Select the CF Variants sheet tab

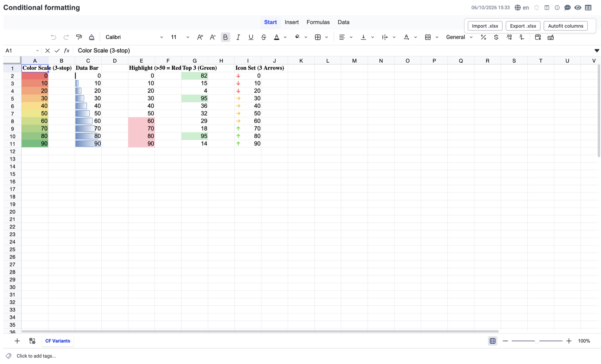coord(57,341)
